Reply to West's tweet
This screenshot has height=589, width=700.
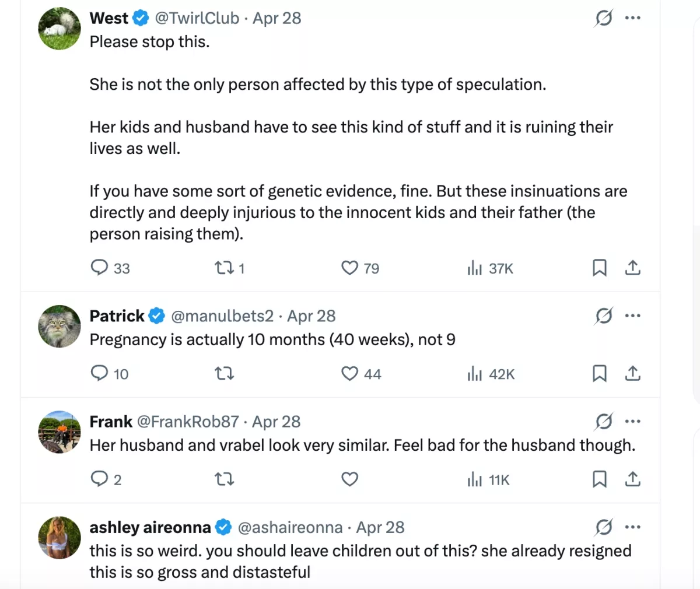pyautogui.click(x=100, y=268)
